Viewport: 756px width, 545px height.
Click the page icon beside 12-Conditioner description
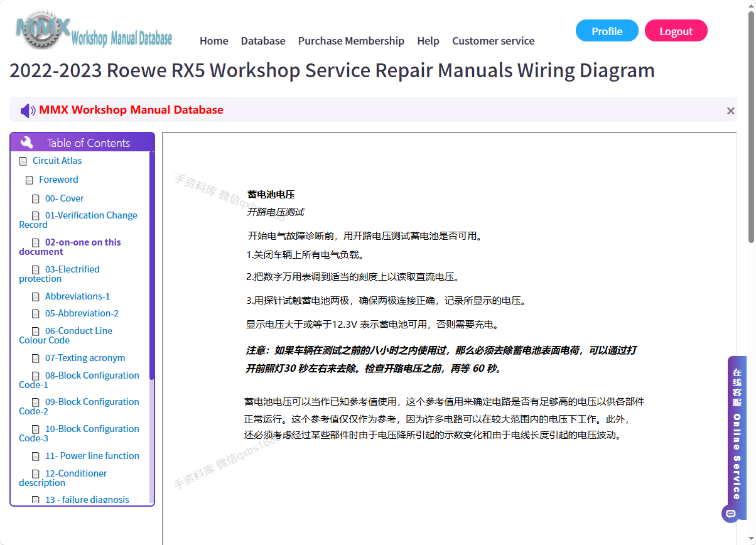click(x=36, y=474)
